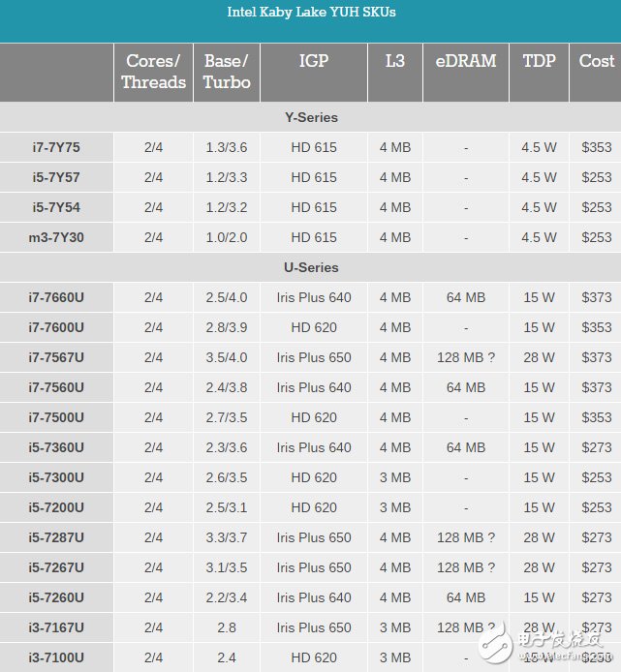The image size is (621, 672).
Task: Select the i5-7360U model name
Action: [x=56, y=447]
